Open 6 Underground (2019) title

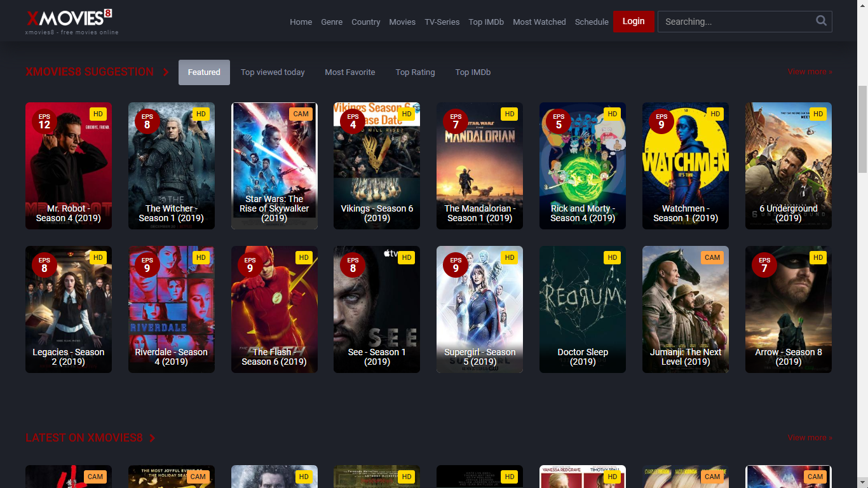pos(789,213)
